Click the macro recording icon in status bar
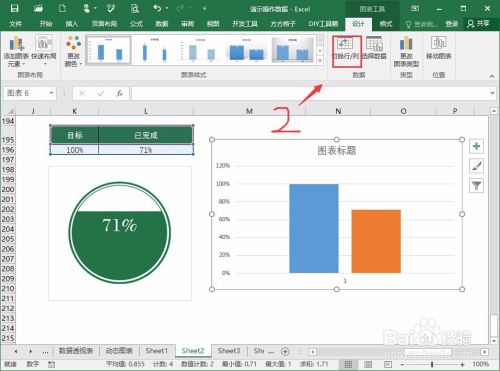This screenshot has height=371, width=500. click(x=51, y=364)
